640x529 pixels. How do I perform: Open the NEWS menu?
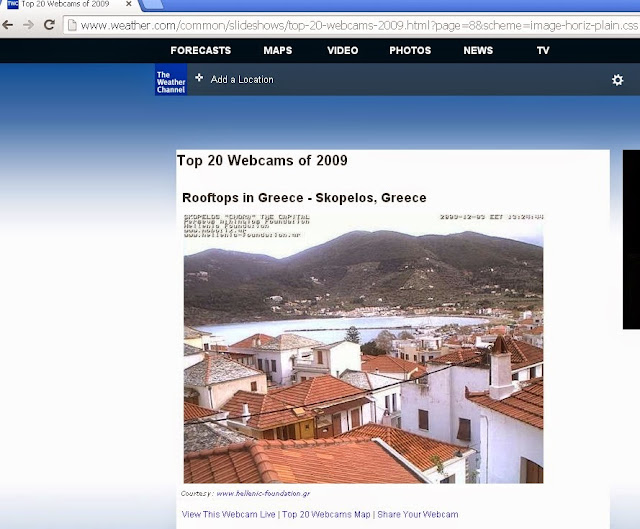[478, 50]
